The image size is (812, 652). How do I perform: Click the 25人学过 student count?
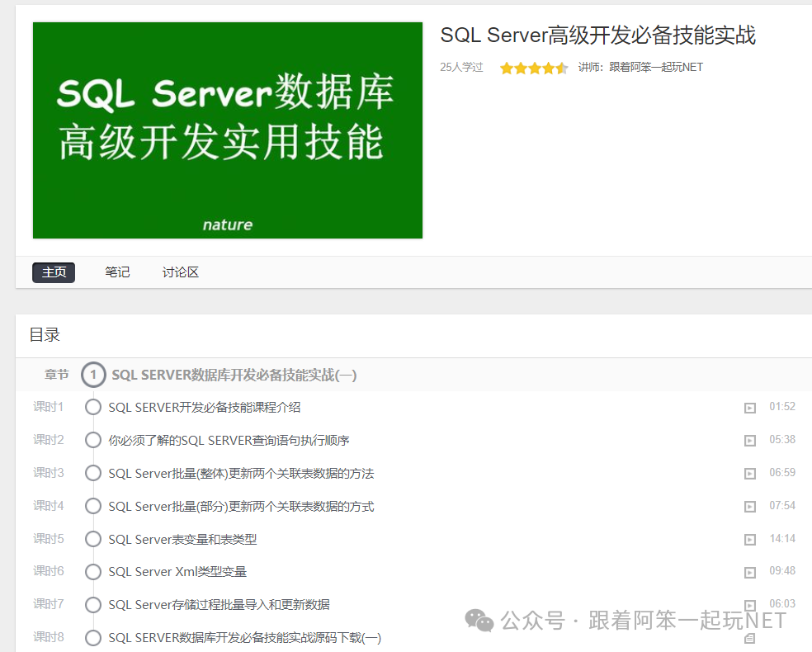[461, 68]
